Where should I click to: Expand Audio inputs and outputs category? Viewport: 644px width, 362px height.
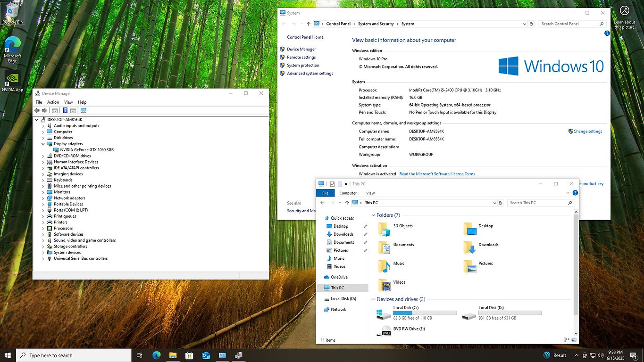point(43,126)
